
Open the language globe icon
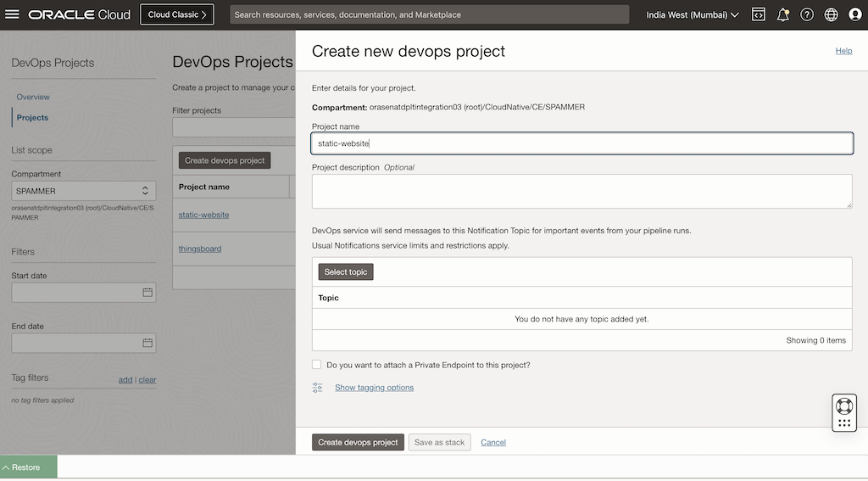(x=831, y=14)
